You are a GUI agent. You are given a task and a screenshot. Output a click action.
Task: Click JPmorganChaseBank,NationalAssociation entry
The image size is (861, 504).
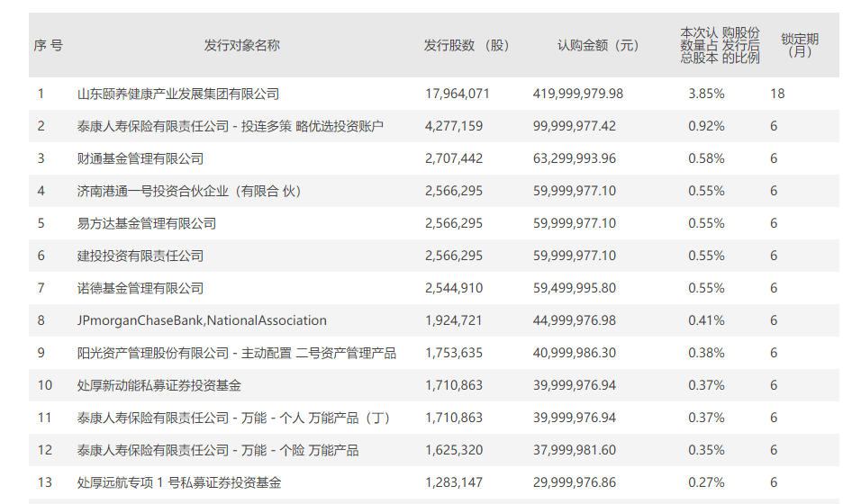coord(202,320)
